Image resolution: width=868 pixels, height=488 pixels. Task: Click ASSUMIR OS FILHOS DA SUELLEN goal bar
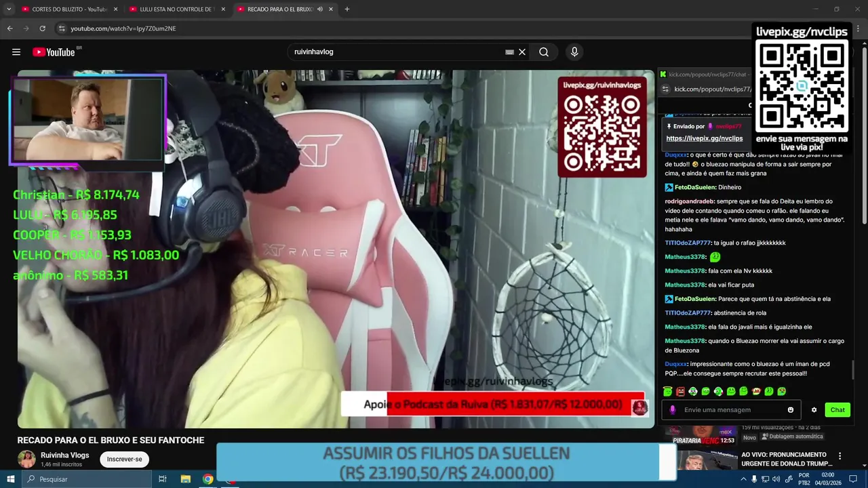[446, 463]
